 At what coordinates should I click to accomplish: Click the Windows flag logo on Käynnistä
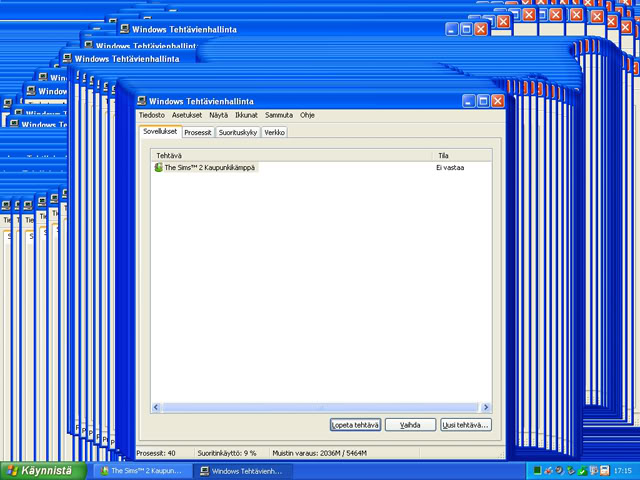[x=12, y=471]
